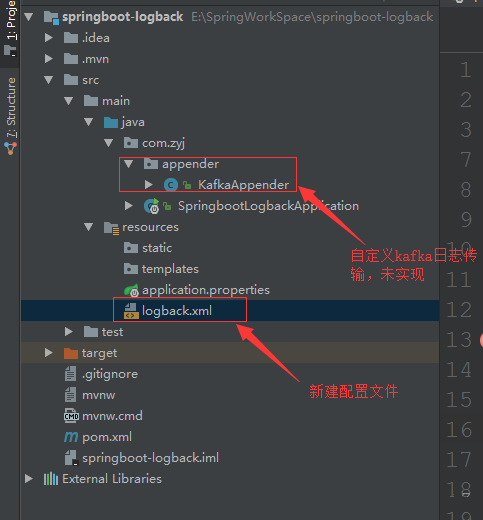Click the KafkaAppender class icon
The image size is (483, 520).
coord(171,185)
